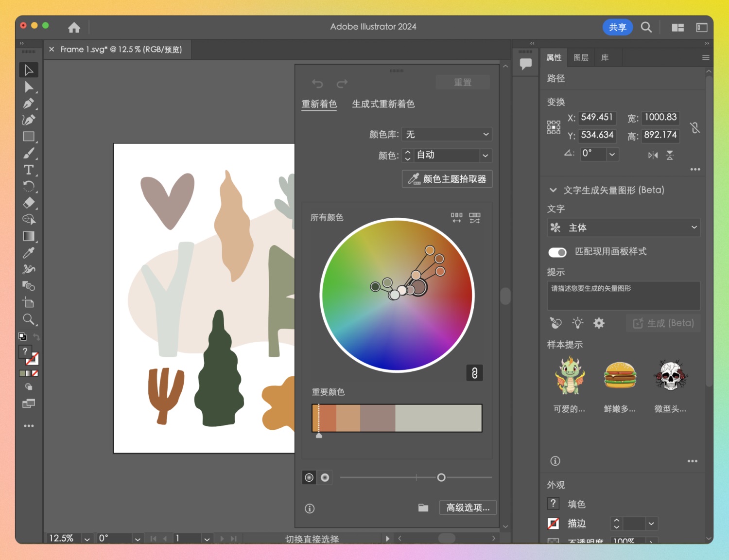Undo recolor change arrow

317,84
